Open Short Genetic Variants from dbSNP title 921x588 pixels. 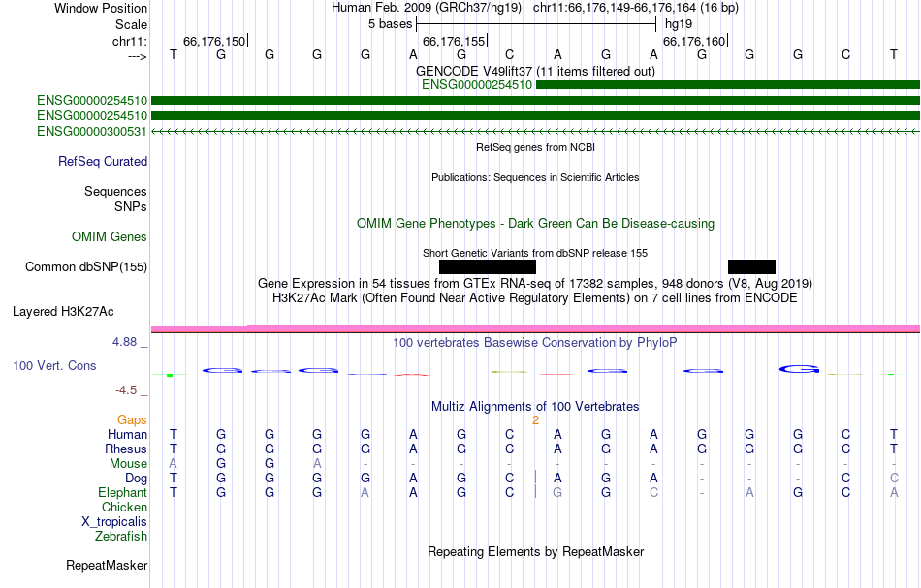[535, 253]
